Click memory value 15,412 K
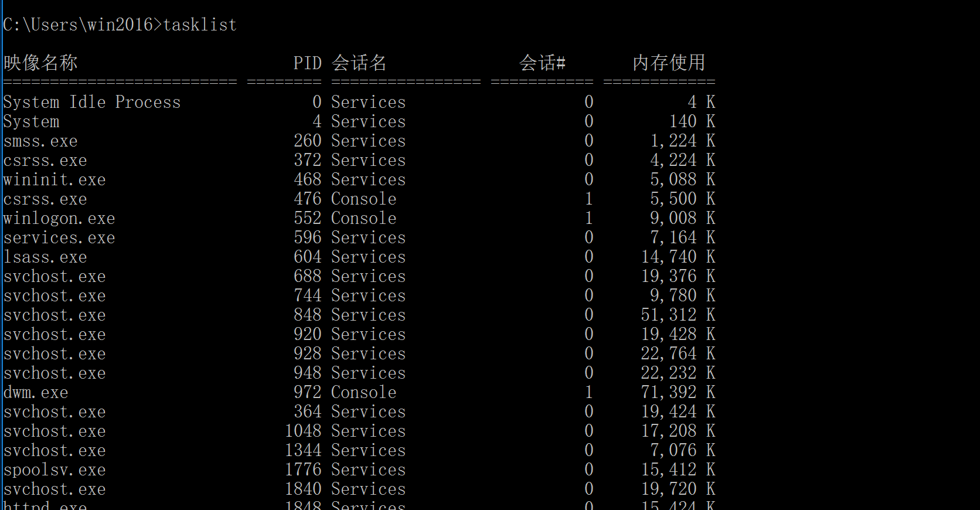The height and width of the screenshot is (510, 980). coord(678,470)
